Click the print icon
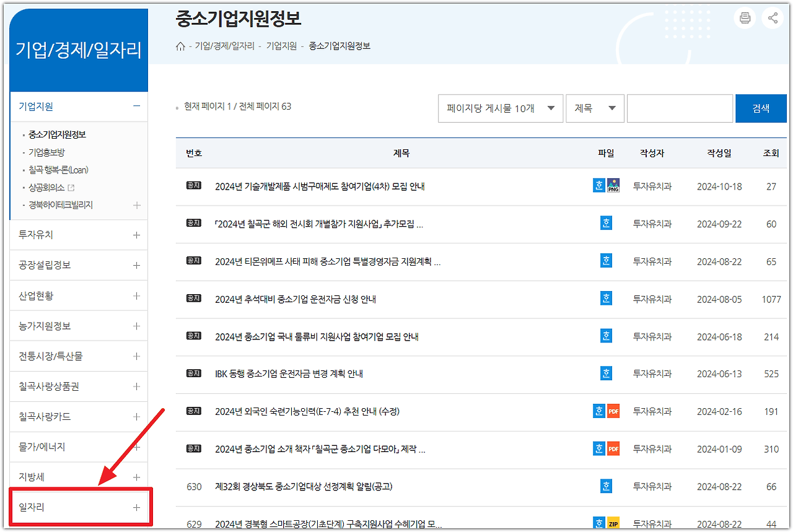Screen dimensions: 793x532 745,17
